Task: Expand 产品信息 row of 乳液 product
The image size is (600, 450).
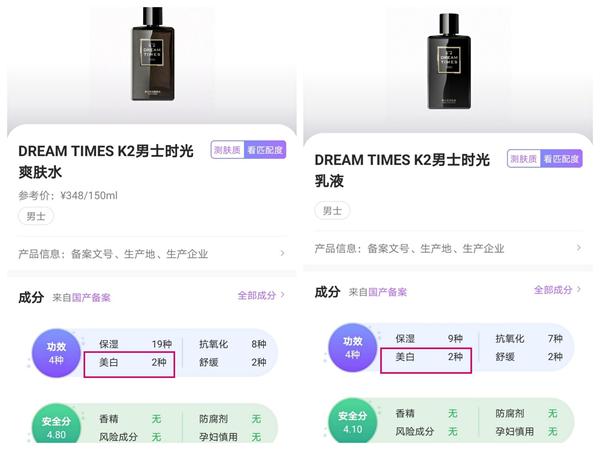Action: [x=448, y=248]
